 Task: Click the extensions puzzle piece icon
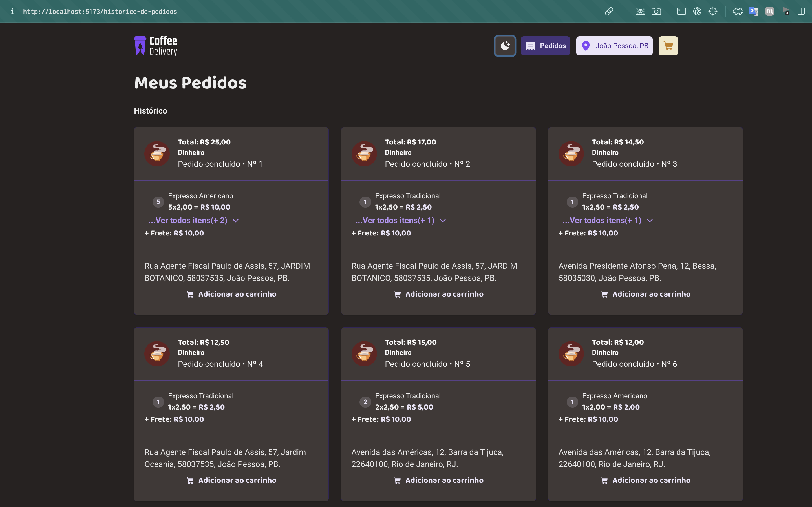coord(738,11)
